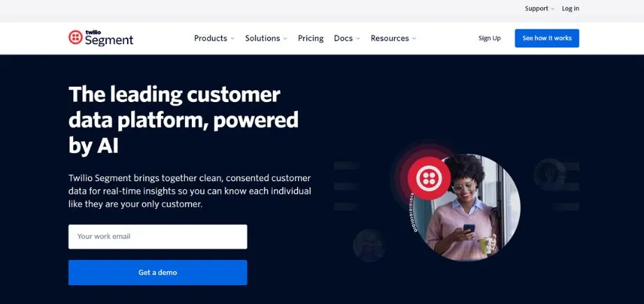
Task: Click the large red Twilio badge in hero image
Action: 429,178
